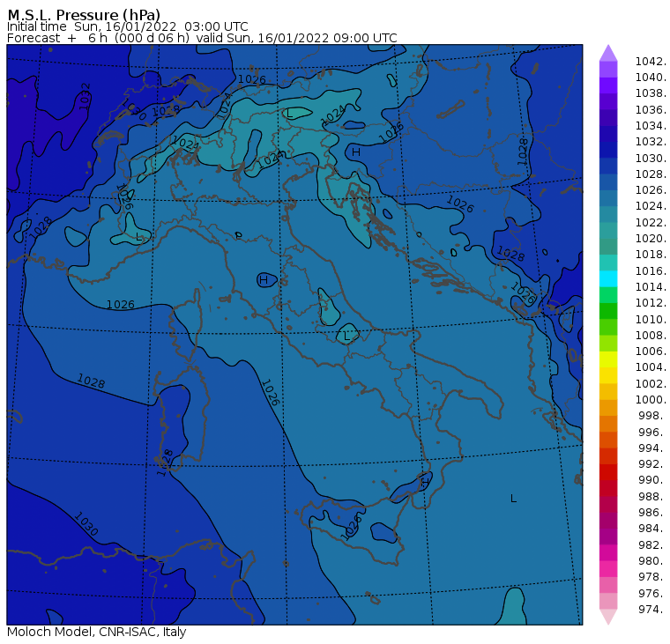Select the 1016. legend value

651,270
